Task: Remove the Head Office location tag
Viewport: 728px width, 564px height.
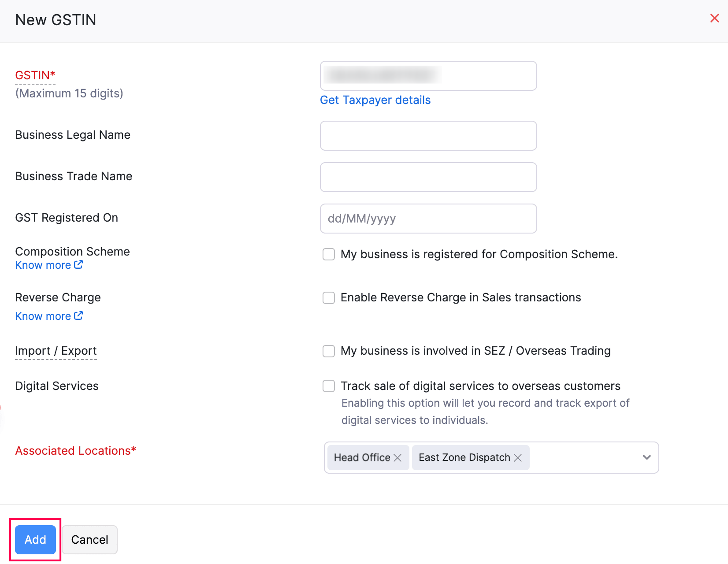Action: tap(397, 458)
